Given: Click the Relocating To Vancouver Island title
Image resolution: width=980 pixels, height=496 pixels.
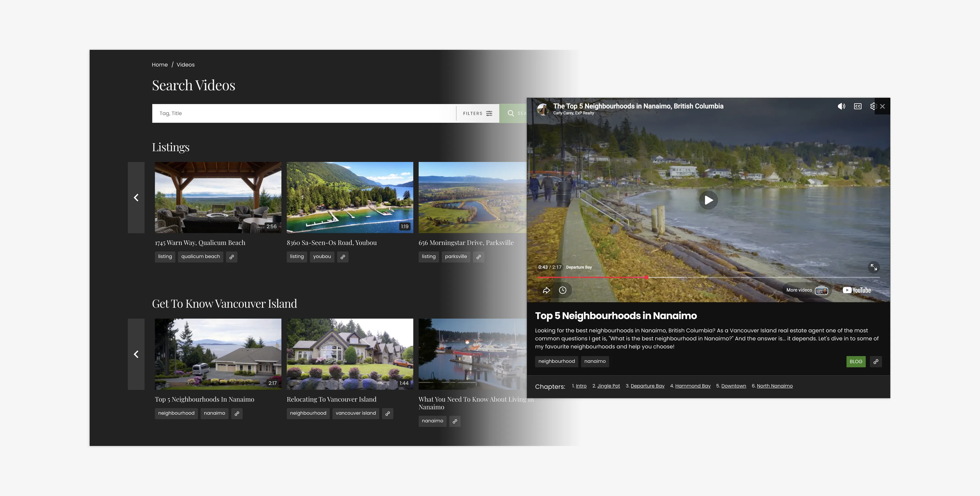Looking at the screenshot, I should pyautogui.click(x=332, y=399).
